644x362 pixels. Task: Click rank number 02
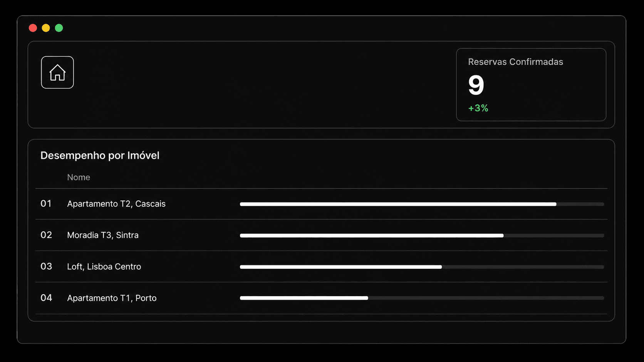point(46,235)
